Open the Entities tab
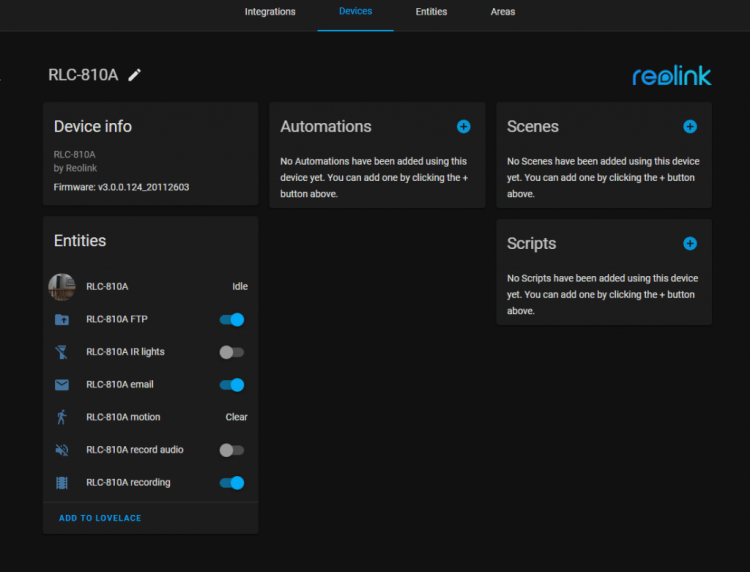The width and height of the screenshot is (750, 572). (x=431, y=12)
